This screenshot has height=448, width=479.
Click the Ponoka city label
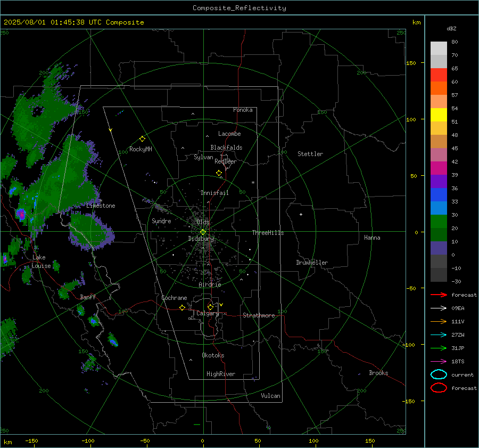point(243,110)
